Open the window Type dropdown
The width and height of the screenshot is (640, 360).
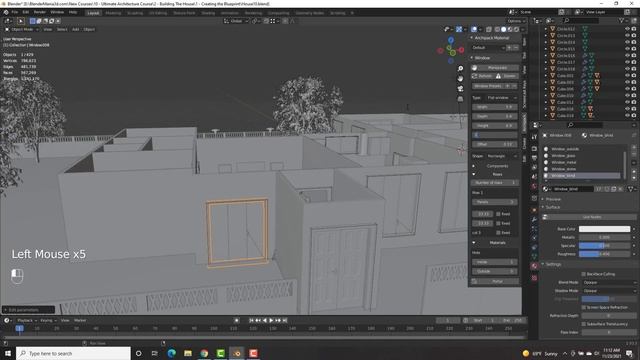501,98
